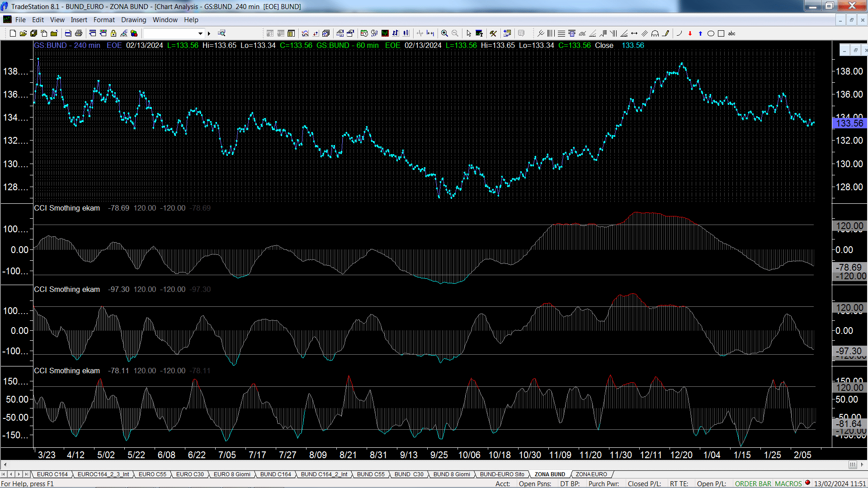Screen dimensions: 868x488
Task: Click the symbol lookup magnifier icon
Action: tap(222, 33)
